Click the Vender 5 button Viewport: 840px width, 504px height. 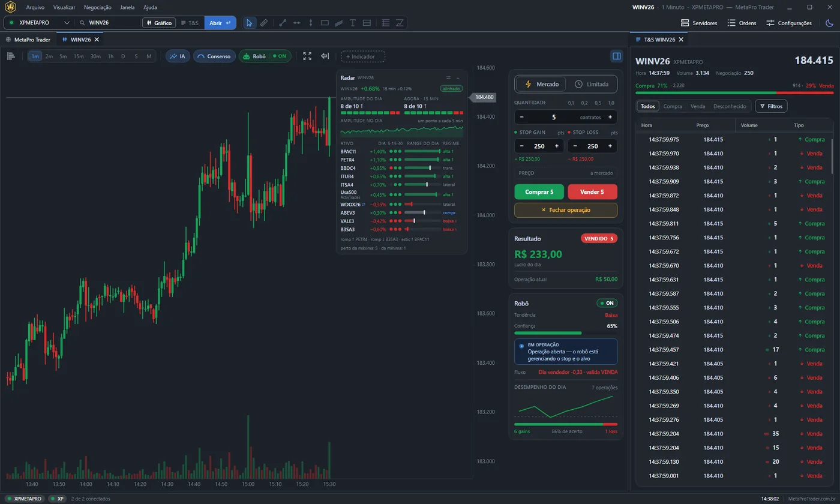pos(592,192)
